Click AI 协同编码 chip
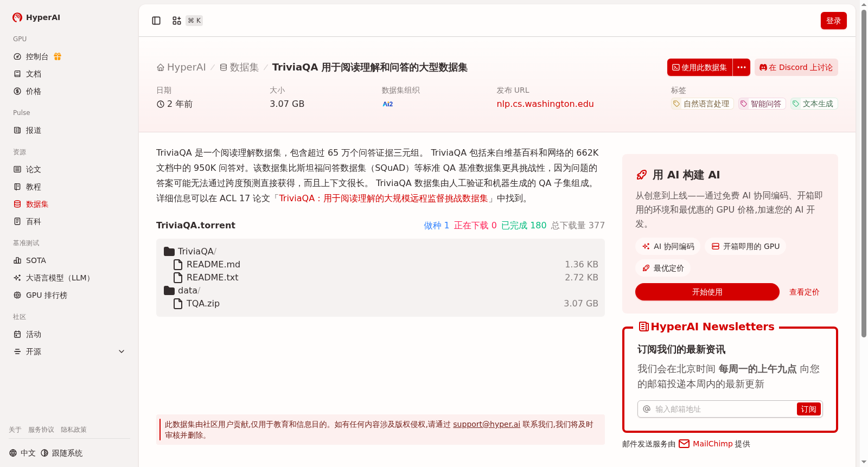This screenshot has width=868, height=467. click(x=668, y=246)
